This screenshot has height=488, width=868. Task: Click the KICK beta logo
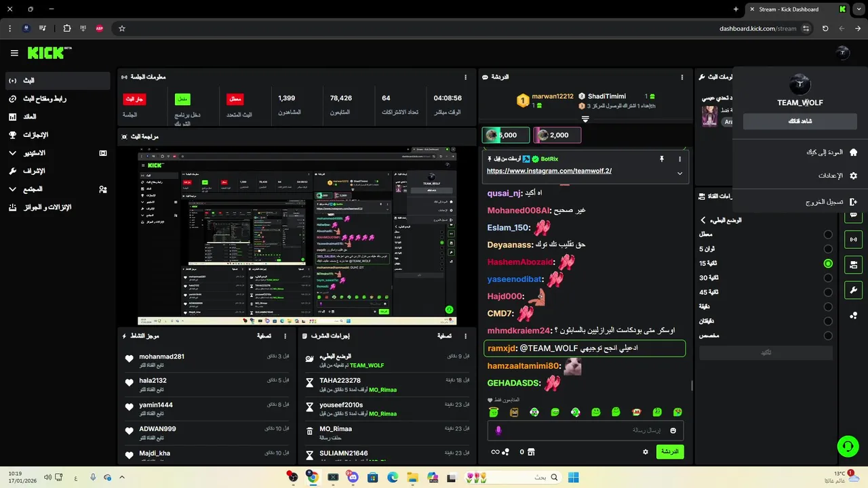(50, 53)
